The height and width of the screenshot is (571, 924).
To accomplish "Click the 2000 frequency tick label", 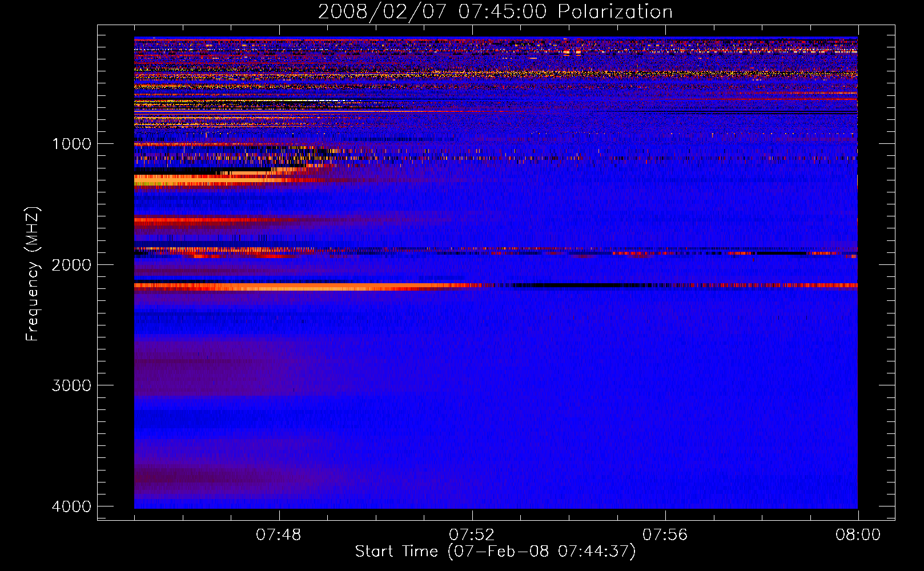I will (71, 264).
